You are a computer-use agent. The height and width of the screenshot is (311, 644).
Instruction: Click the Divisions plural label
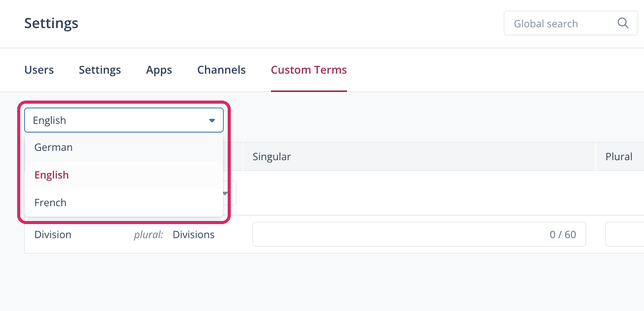pyautogui.click(x=194, y=235)
